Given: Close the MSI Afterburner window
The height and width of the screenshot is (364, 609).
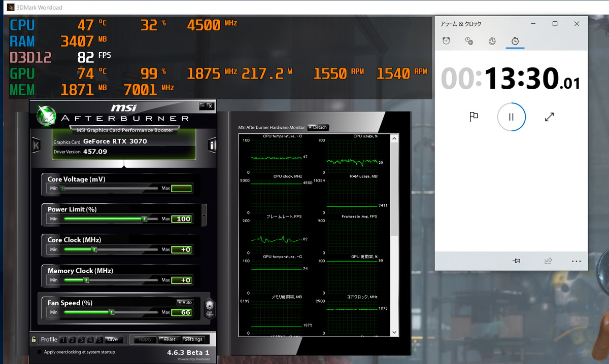Looking at the screenshot, I should click(x=210, y=106).
